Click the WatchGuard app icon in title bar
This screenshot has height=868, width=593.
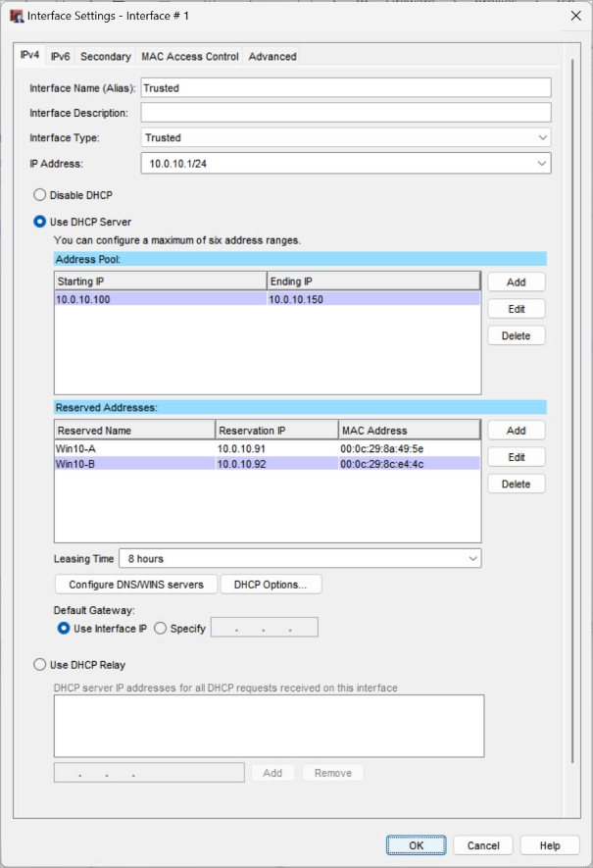point(17,16)
